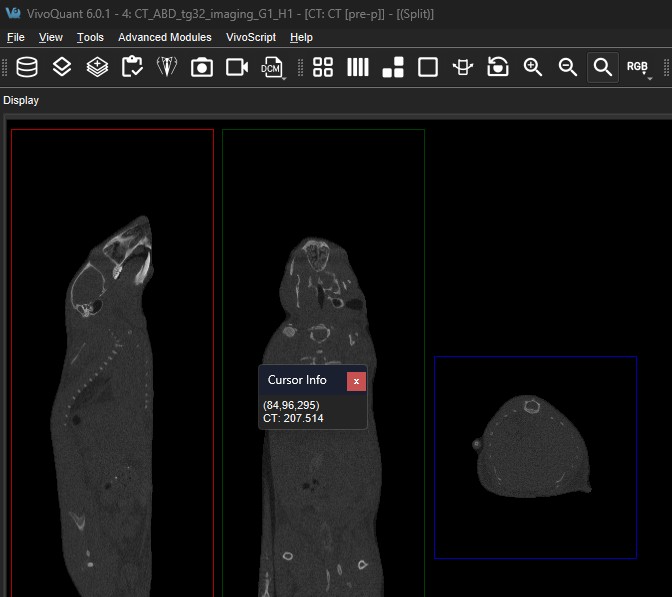Expand the RGB color mode dropdown
Screen dimensions: 672x597
[638, 67]
